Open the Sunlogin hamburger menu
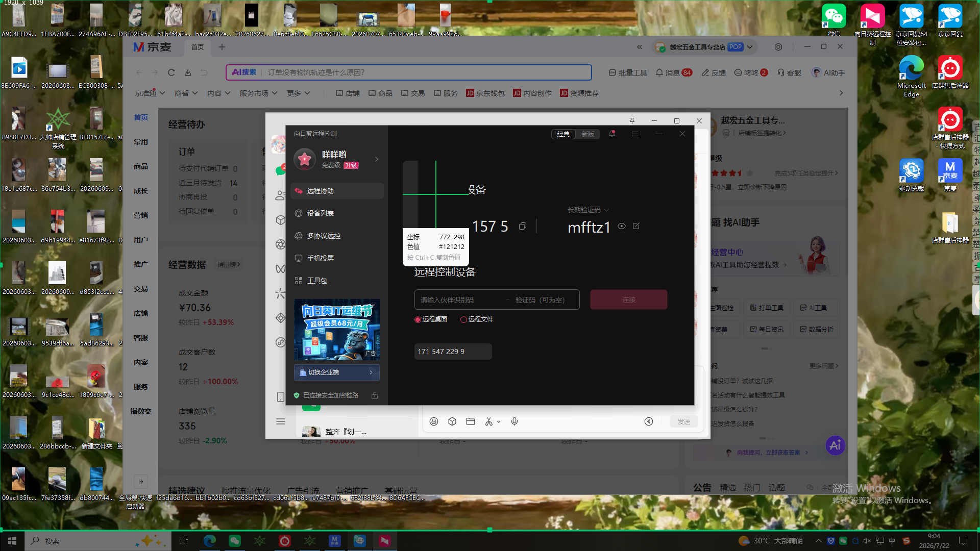The width and height of the screenshot is (980, 551). 635,134
